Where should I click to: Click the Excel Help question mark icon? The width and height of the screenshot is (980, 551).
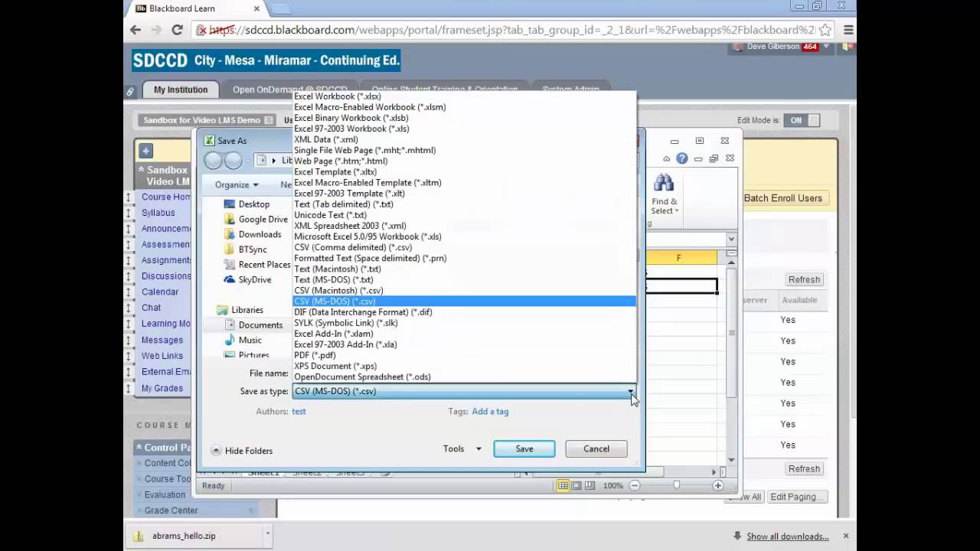681,158
